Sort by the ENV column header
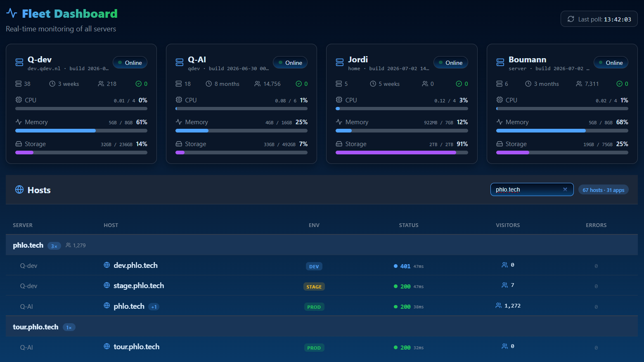Viewport: 644px width, 362px height. tap(314, 225)
